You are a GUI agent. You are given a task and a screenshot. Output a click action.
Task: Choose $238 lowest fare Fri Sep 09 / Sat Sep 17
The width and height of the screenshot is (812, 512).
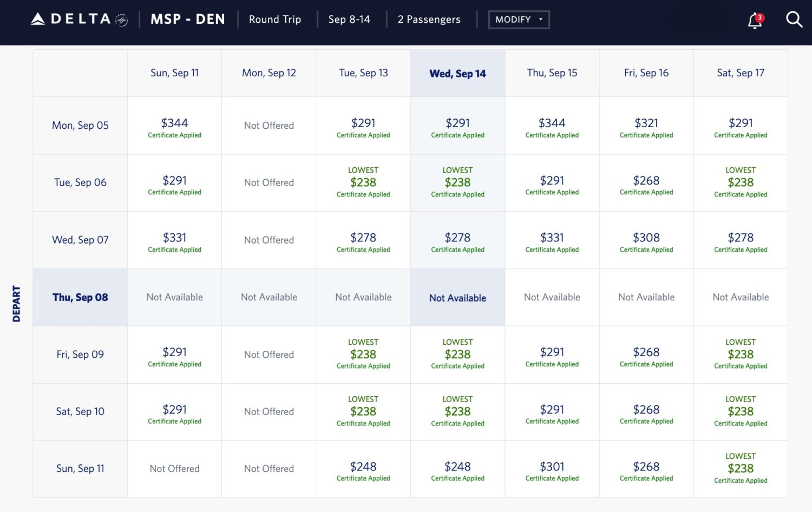coord(741,355)
